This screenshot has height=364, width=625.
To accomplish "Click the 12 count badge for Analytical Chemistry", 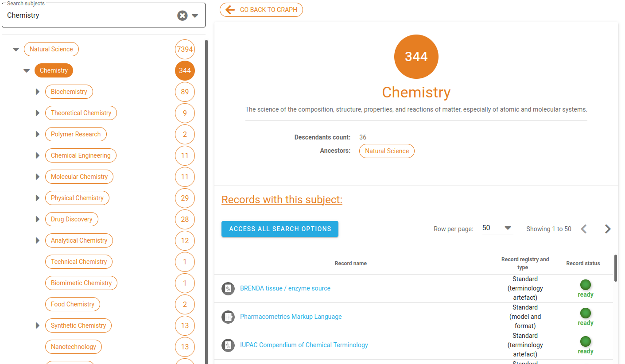I will coord(185,240).
